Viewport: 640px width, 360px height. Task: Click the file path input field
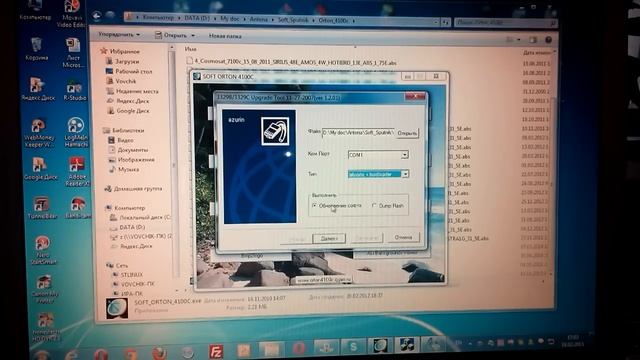(x=358, y=133)
